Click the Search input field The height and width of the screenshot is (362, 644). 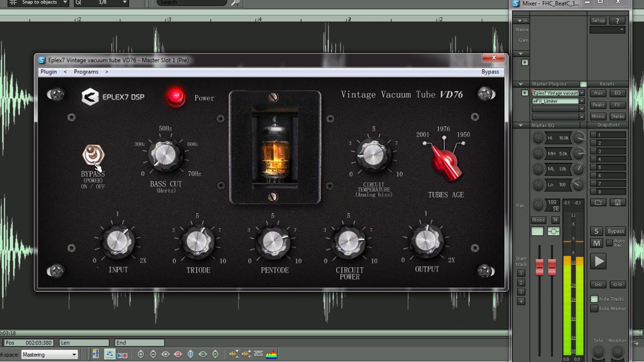(192, 3)
